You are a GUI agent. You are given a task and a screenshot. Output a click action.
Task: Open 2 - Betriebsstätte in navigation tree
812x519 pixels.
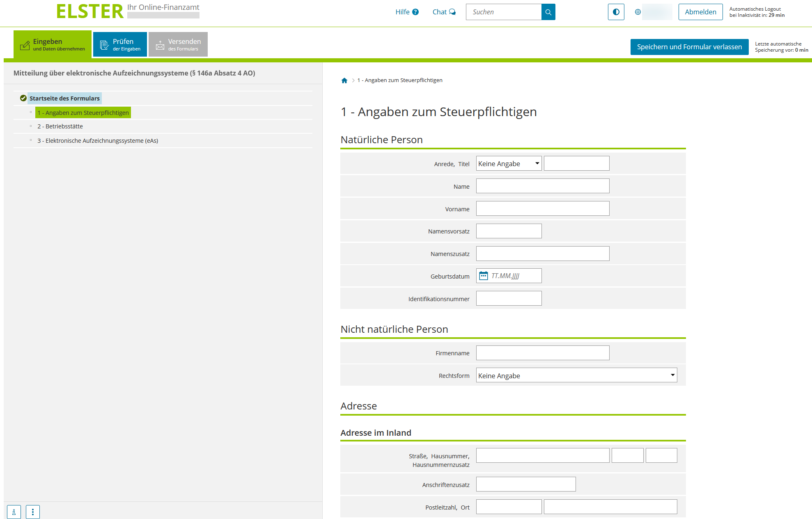60,126
